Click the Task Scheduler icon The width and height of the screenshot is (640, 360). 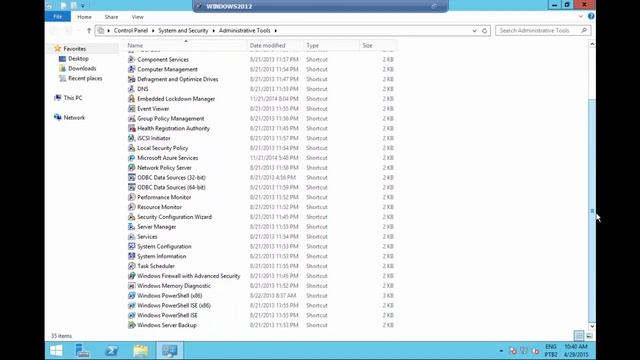tap(131, 266)
